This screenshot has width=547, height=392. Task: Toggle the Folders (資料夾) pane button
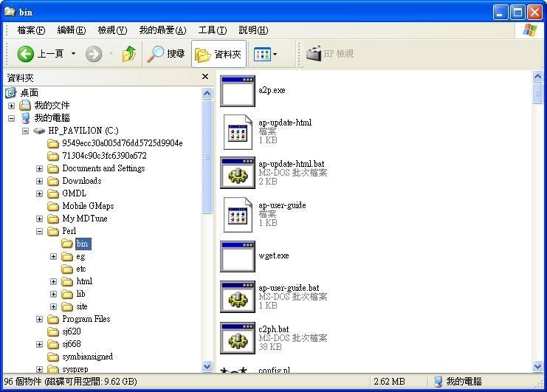pos(219,54)
